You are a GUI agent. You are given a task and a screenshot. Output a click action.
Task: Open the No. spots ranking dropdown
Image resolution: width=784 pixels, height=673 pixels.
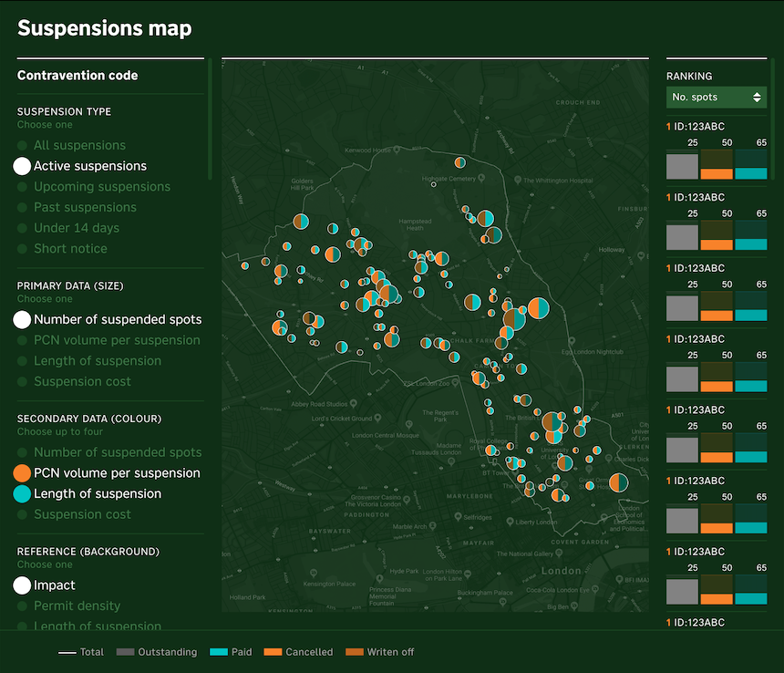click(717, 97)
